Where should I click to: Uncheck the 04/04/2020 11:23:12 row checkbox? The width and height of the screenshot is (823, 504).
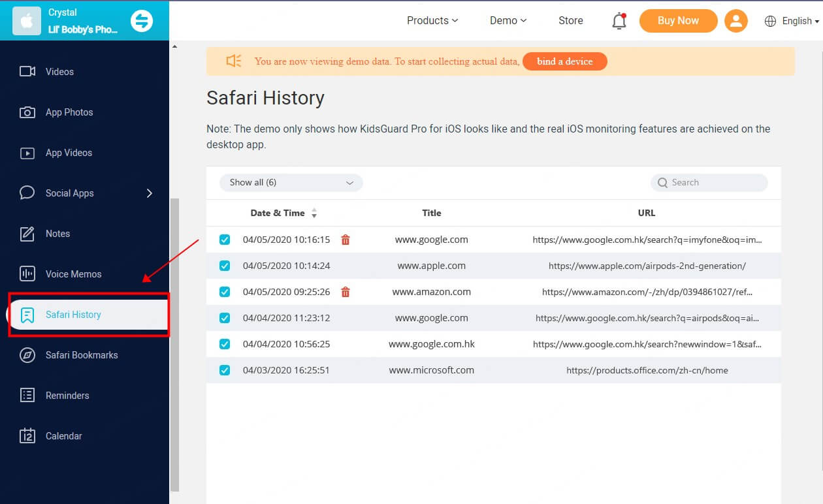[x=225, y=318]
